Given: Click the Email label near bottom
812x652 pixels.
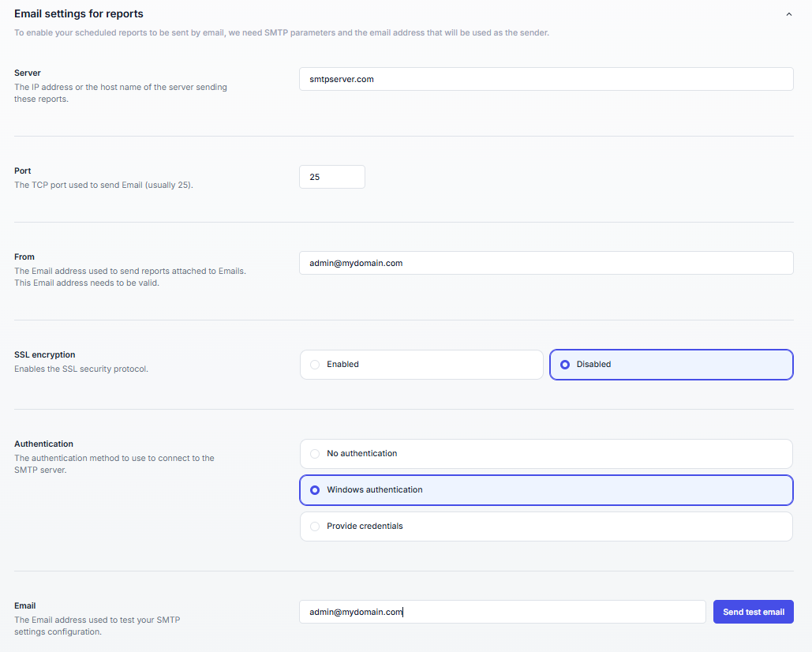Looking at the screenshot, I should (x=25, y=606).
